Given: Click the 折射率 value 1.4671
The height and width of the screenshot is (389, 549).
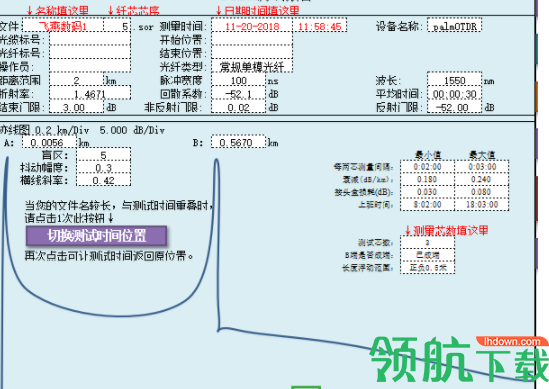Looking at the screenshot, I should point(90,93).
